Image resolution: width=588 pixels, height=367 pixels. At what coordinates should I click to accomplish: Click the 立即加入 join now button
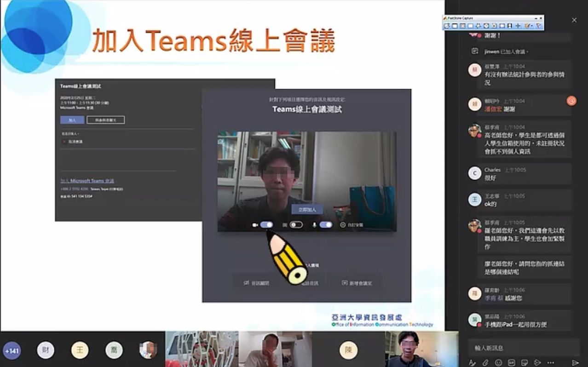click(x=306, y=209)
